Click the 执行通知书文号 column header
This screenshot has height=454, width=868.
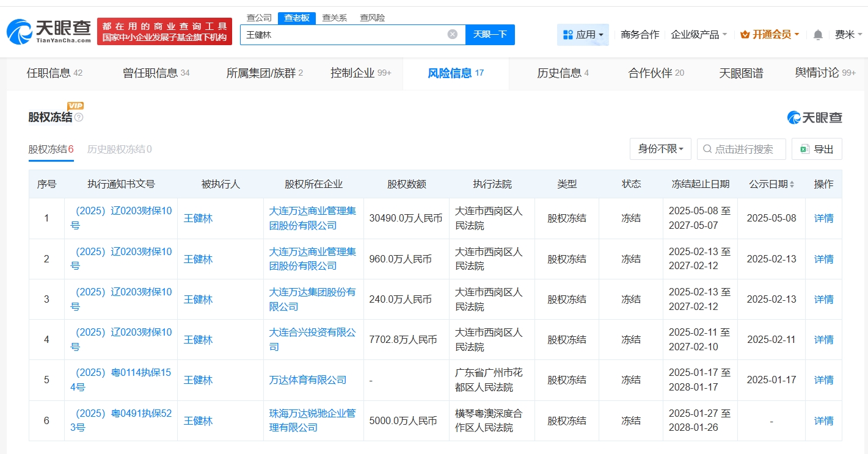click(x=121, y=184)
